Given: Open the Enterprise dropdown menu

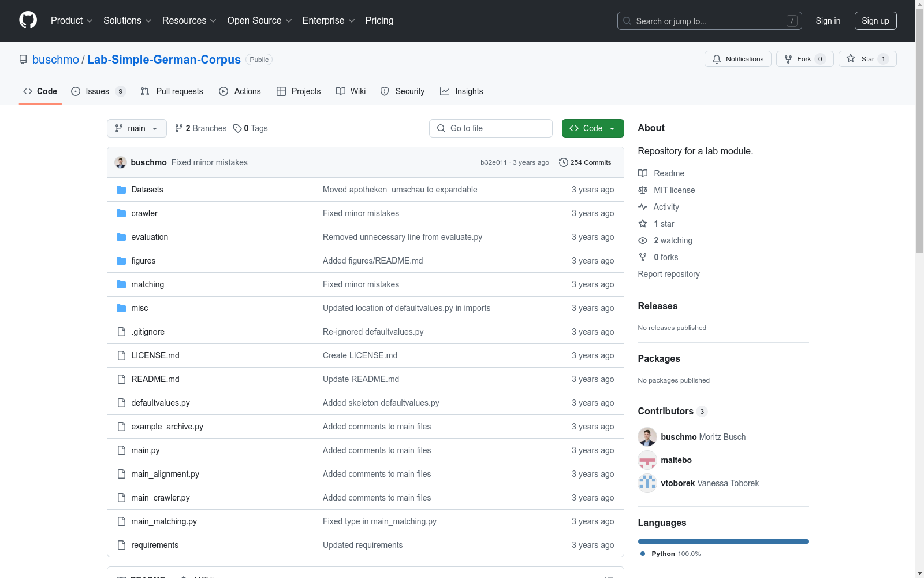Looking at the screenshot, I should point(329,20).
